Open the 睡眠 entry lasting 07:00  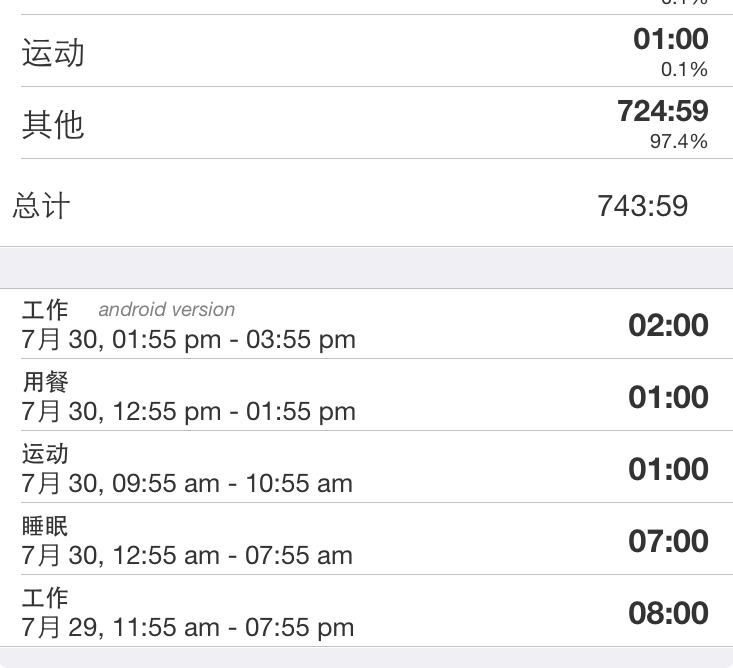tap(366, 539)
